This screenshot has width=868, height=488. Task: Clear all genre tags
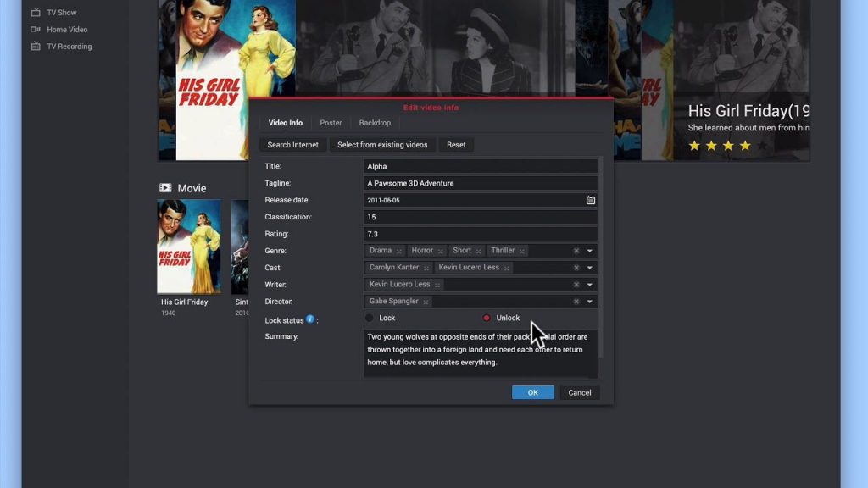click(576, 251)
